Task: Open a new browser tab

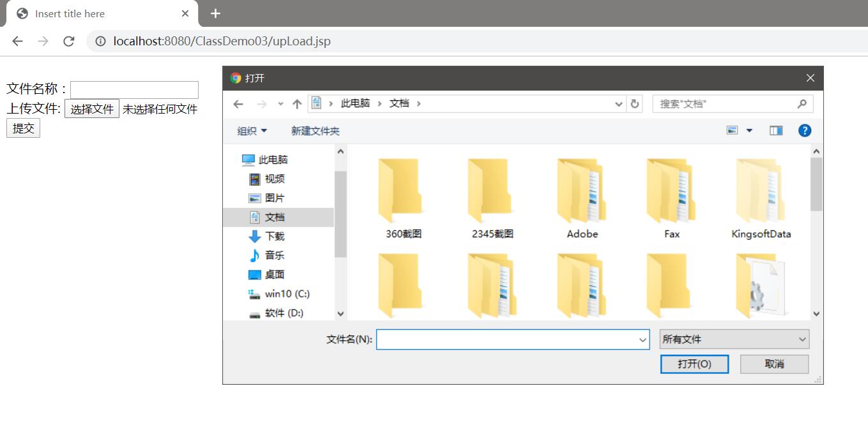Action: pyautogui.click(x=215, y=13)
